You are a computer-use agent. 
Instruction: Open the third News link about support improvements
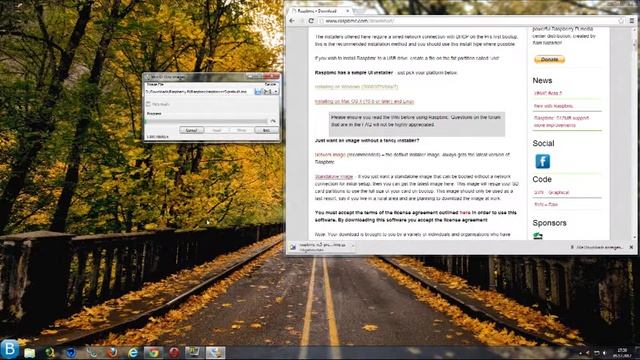[561, 122]
